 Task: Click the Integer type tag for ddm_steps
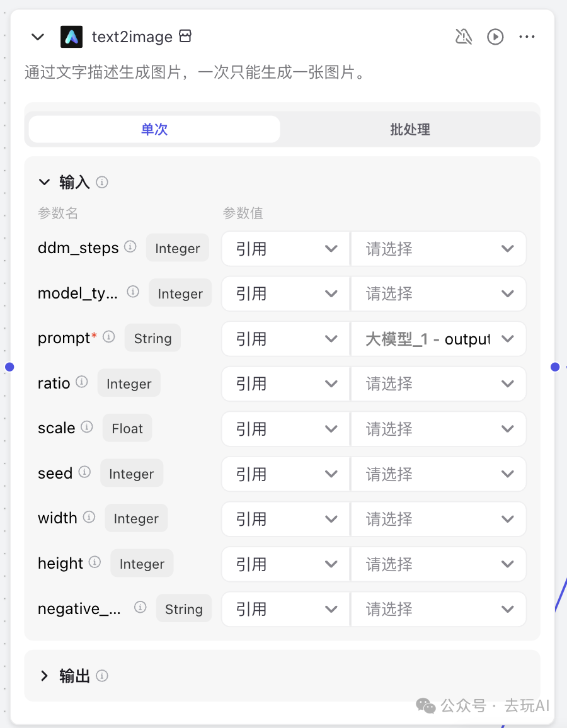[178, 248]
